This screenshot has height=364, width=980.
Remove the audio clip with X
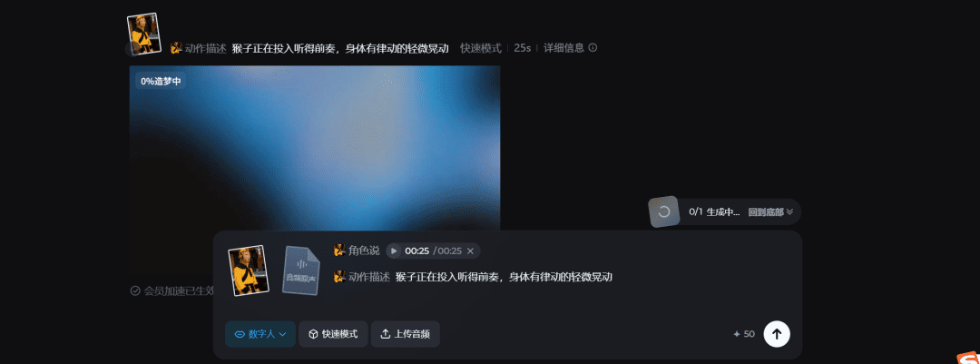471,251
